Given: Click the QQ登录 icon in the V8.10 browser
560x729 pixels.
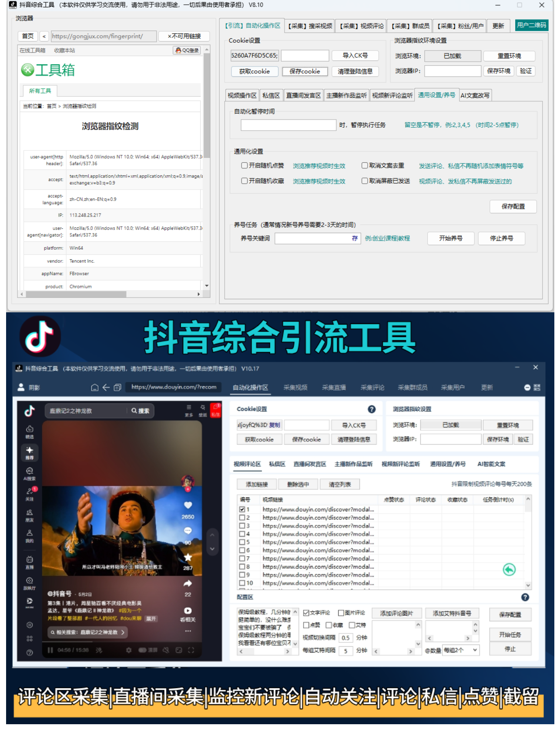Looking at the screenshot, I should click(x=187, y=50).
